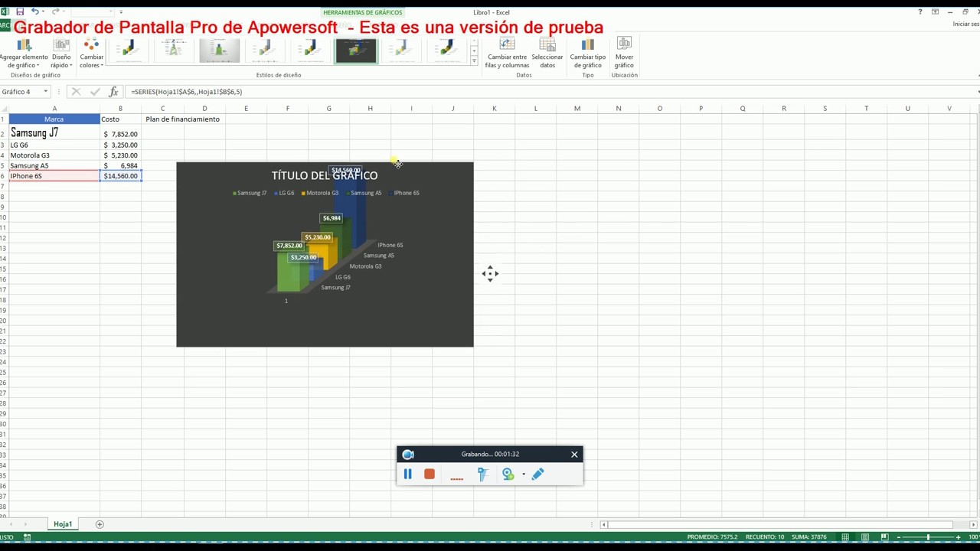Select the cell containing 7,852.00
980x551 pixels.
click(x=120, y=134)
